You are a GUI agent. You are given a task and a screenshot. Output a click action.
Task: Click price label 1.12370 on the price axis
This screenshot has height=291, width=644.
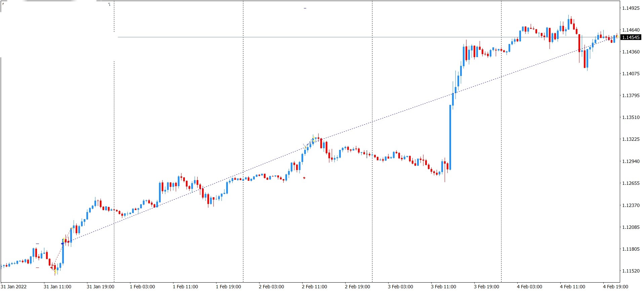click(631, 205)
